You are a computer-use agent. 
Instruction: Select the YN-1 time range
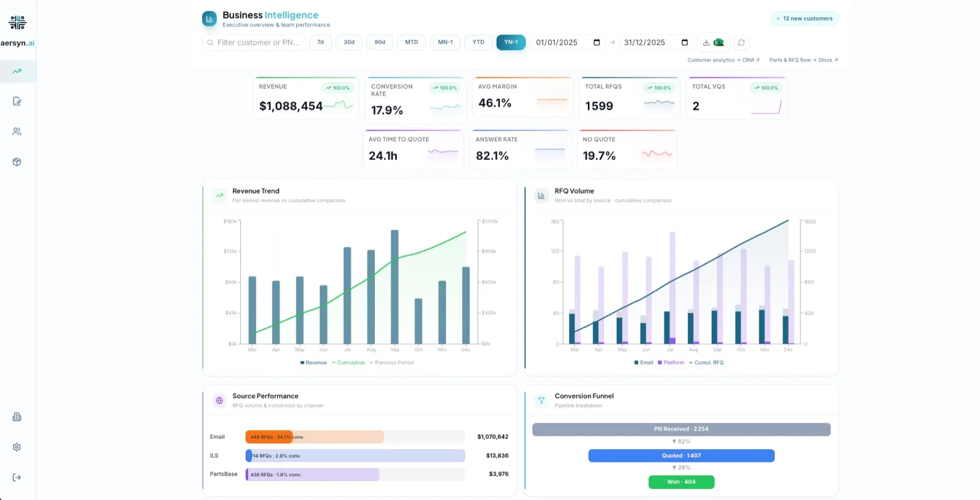[x=511, y=42]
